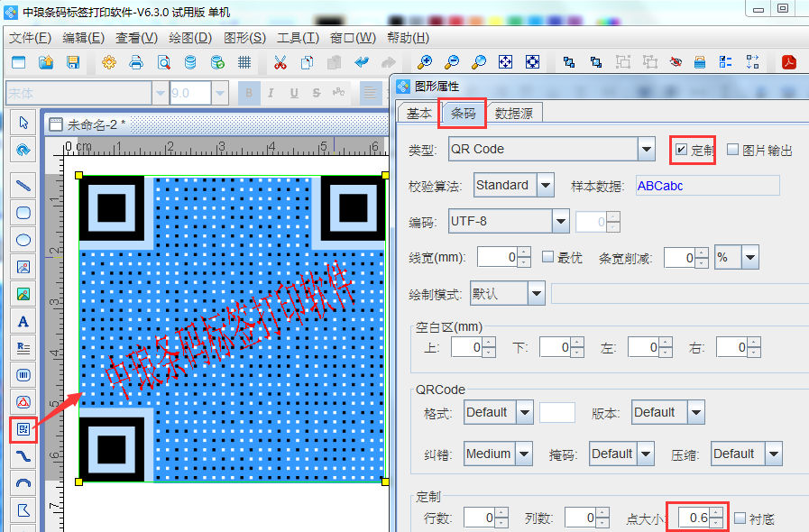Click the Save document toolbar icon
The image size is (809, 532).
pos(73,62)
